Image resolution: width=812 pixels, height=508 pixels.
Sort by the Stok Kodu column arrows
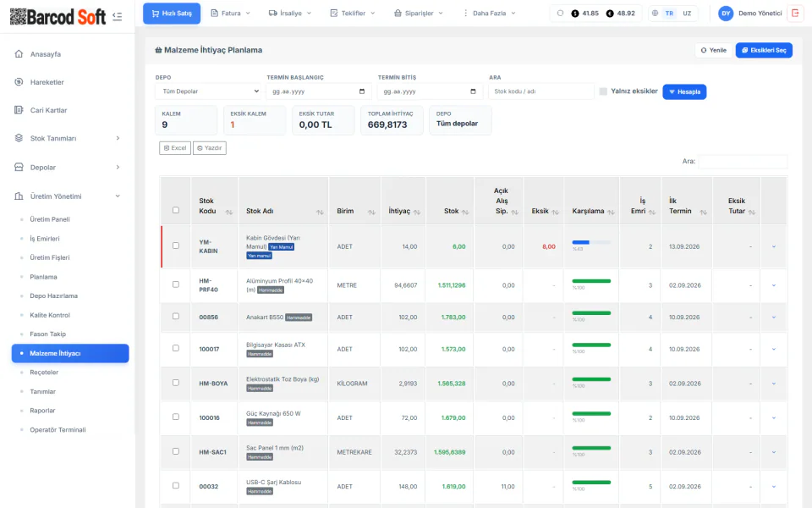pyautogui.click(x=229, y=212)
